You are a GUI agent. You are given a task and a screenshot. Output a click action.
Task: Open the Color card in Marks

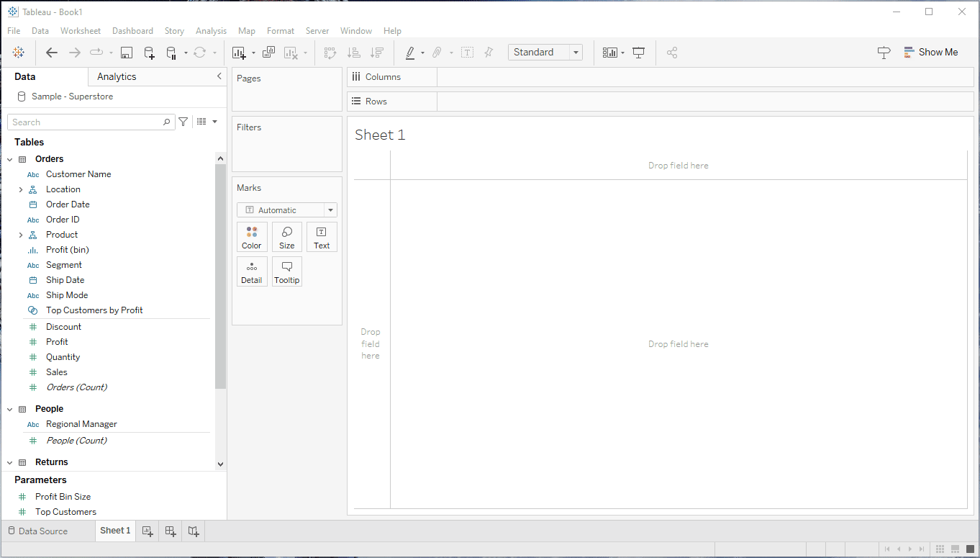pos(252,237)
